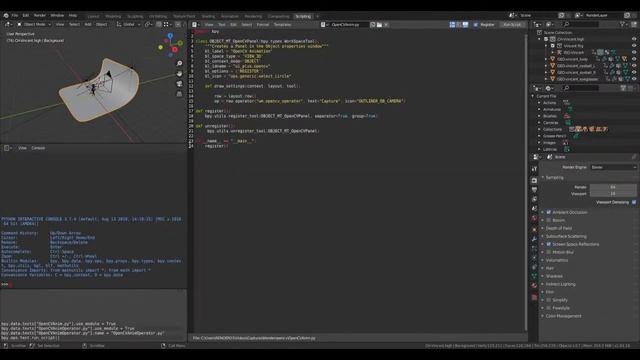The image size is (640, 360).
Task: Click the outliner search field
Action: (x=581, y=24)
